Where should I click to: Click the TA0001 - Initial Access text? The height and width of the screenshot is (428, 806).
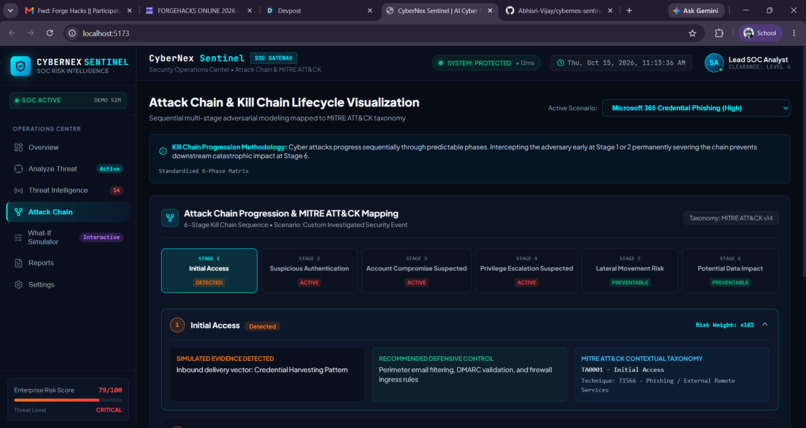pyautogui.click(x=622, y=369)
